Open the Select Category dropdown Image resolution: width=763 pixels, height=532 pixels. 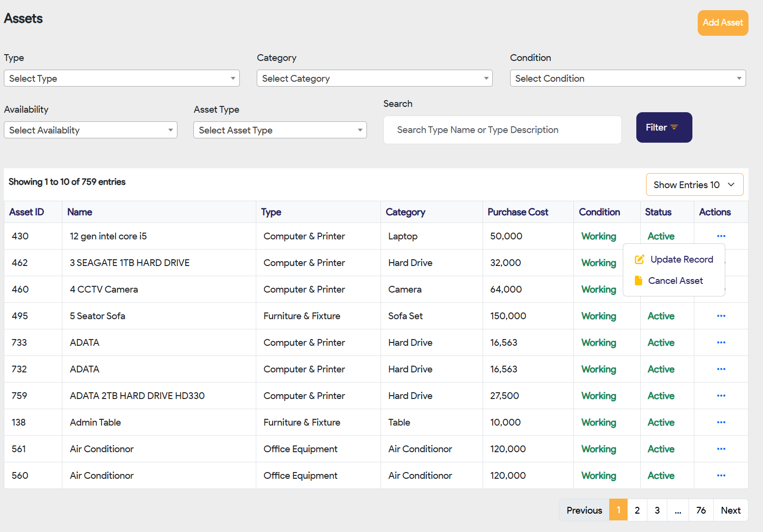[x=374, y=78]
